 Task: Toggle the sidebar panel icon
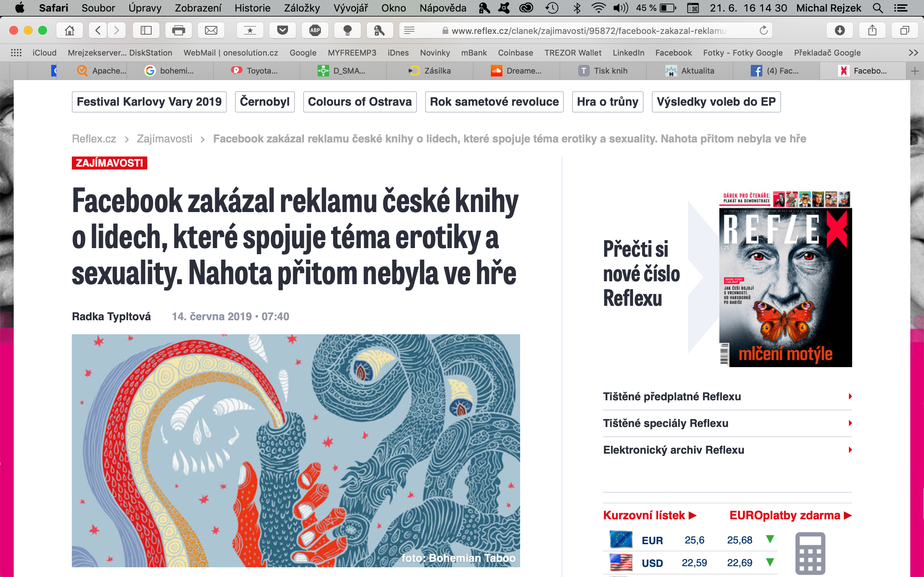point(146,31)
